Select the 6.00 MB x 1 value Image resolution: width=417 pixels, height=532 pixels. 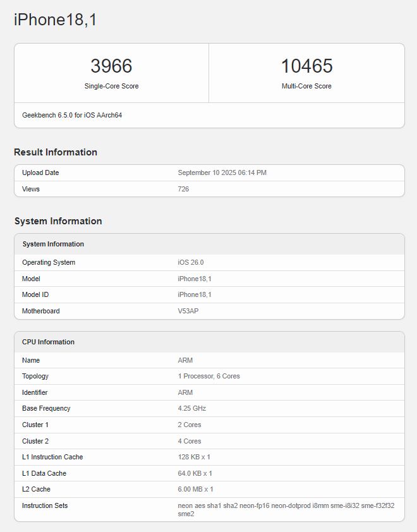click(195, 489)
